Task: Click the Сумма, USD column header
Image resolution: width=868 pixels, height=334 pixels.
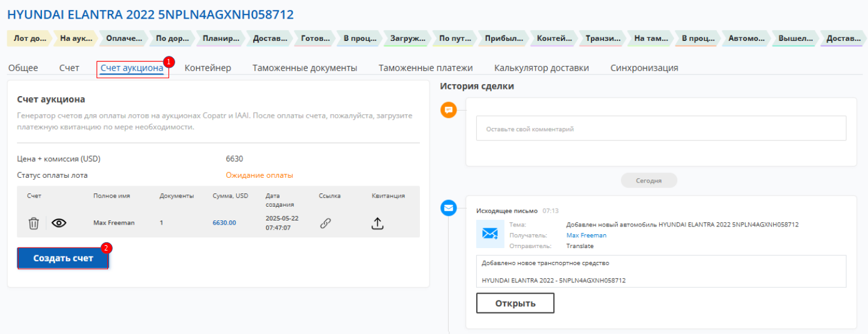Action: click(230, 196)
